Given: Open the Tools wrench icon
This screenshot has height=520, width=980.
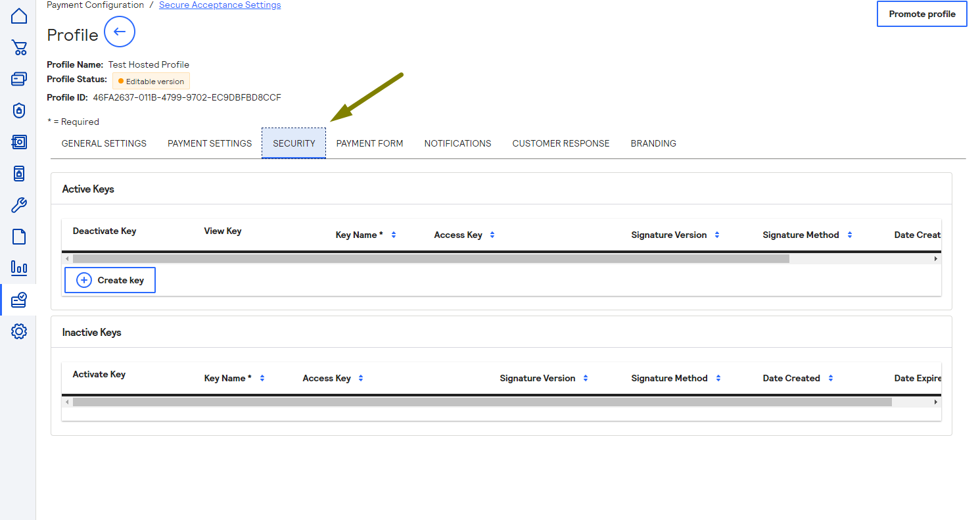Looking at the screenshot, I should coord(19,204).
